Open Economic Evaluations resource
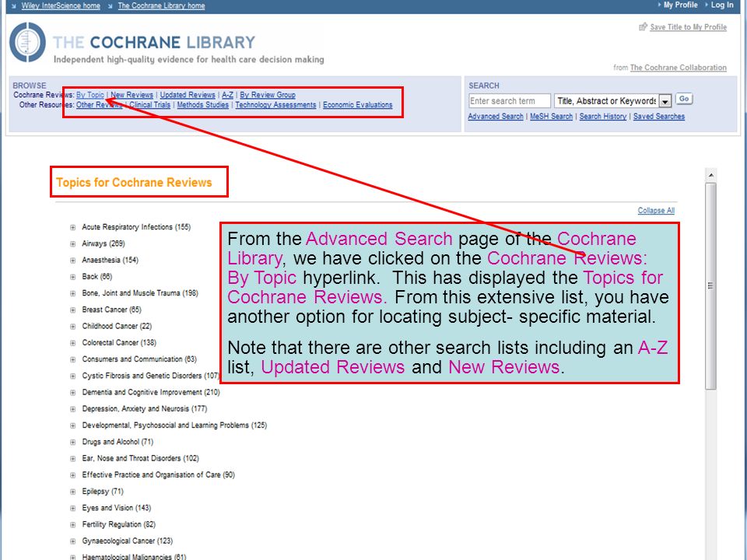This screenshot has width=747, height=560. (358, 105)
